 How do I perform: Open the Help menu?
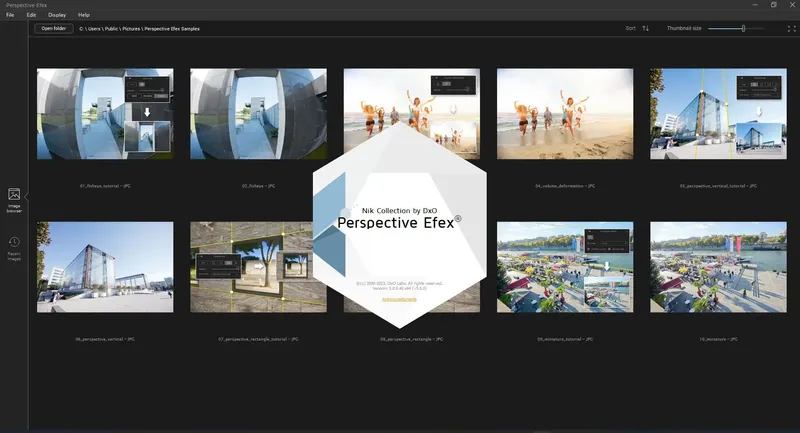click(84, 15)
